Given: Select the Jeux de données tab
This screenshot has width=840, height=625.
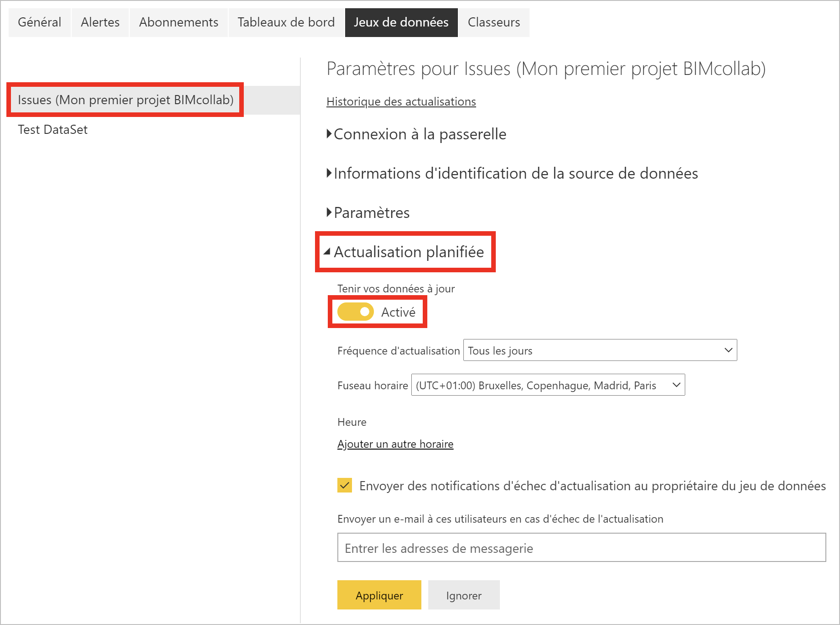Looking at the screenshot, I should tap(401, 22).
